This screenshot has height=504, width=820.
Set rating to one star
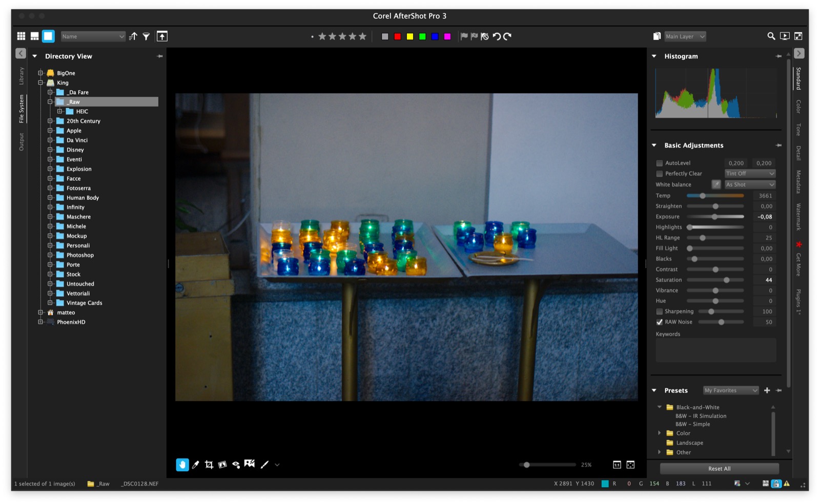322,36
